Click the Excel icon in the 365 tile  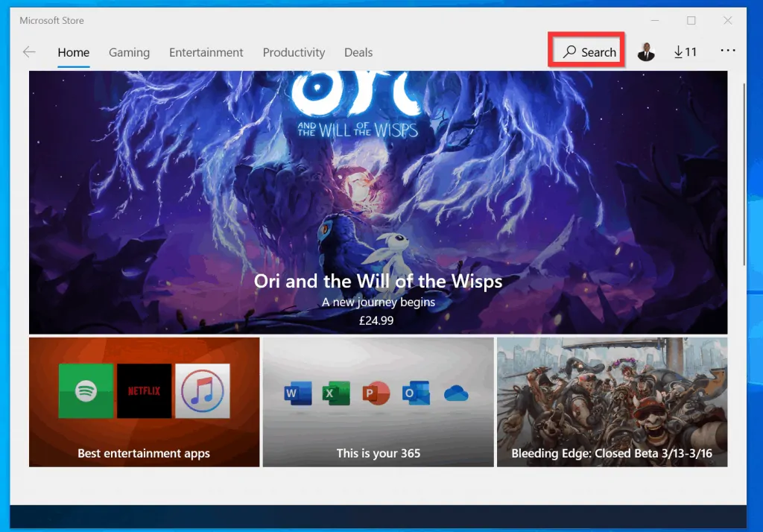[x=337, y=393]
